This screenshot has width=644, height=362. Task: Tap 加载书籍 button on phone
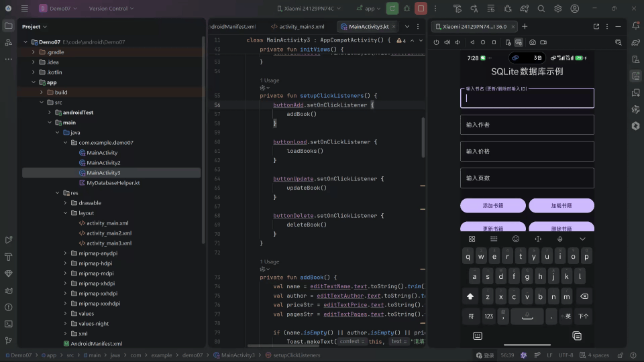pyautogui.click(x=561, y=206)
